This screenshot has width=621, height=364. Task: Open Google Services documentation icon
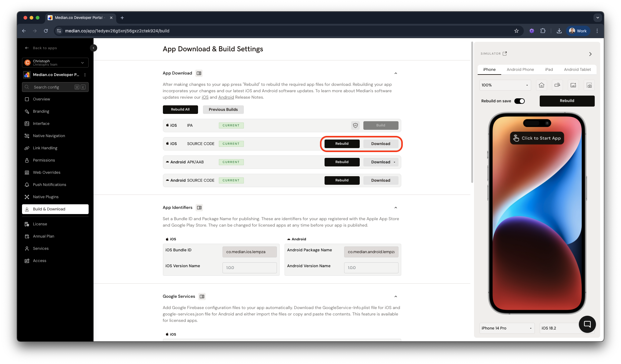202,297
